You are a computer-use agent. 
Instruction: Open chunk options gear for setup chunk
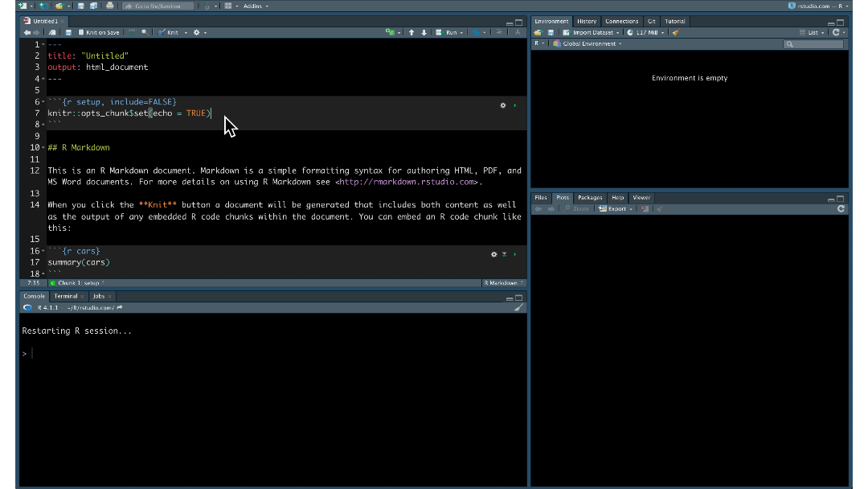[503, 105]
